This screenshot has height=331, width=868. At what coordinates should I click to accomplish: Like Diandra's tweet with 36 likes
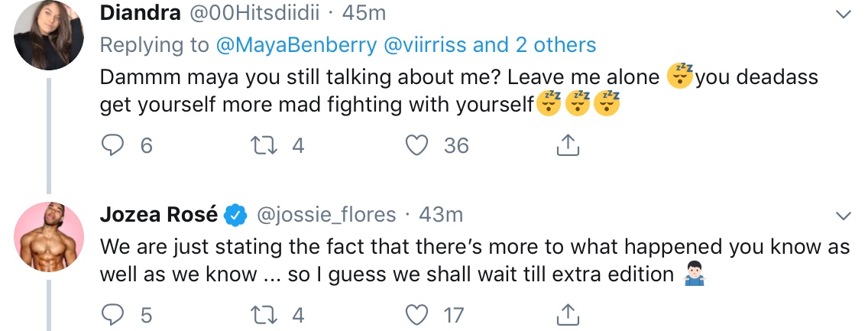(417, 145)
